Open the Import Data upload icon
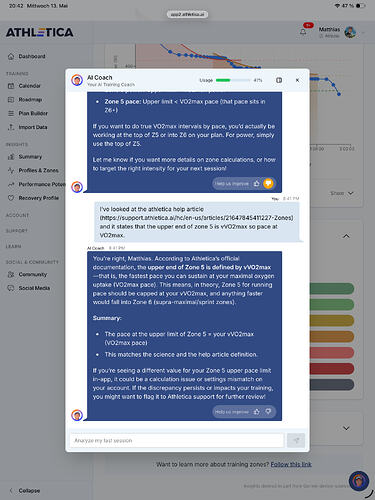The height and width of the screenshot is (500, 375). [11, 127]
